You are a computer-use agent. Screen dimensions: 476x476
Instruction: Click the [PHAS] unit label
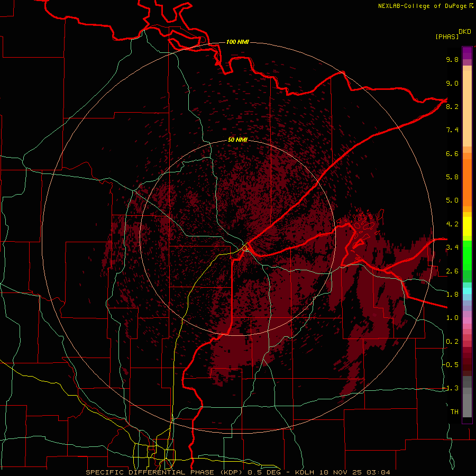pyautogui.click(x=447, y=36)
